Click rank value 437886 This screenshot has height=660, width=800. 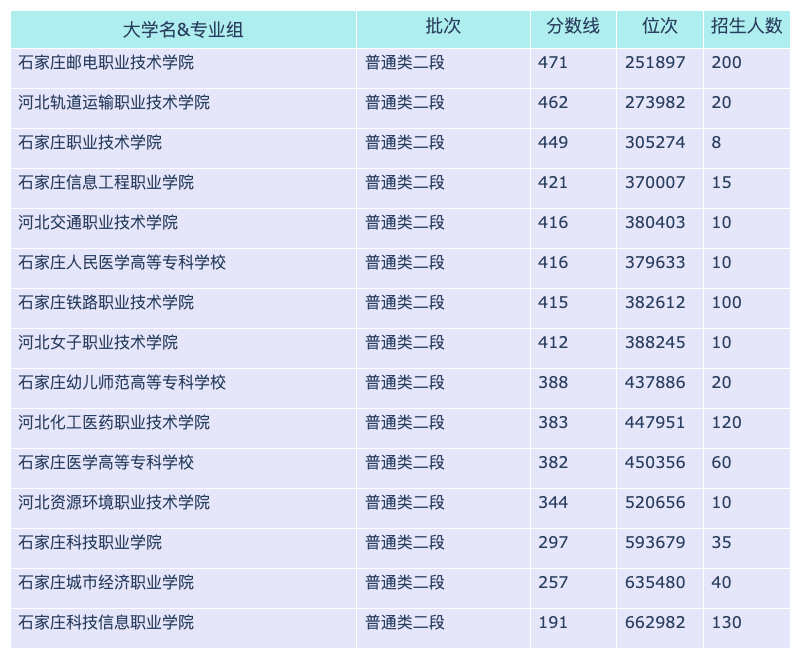pos(655,382)
